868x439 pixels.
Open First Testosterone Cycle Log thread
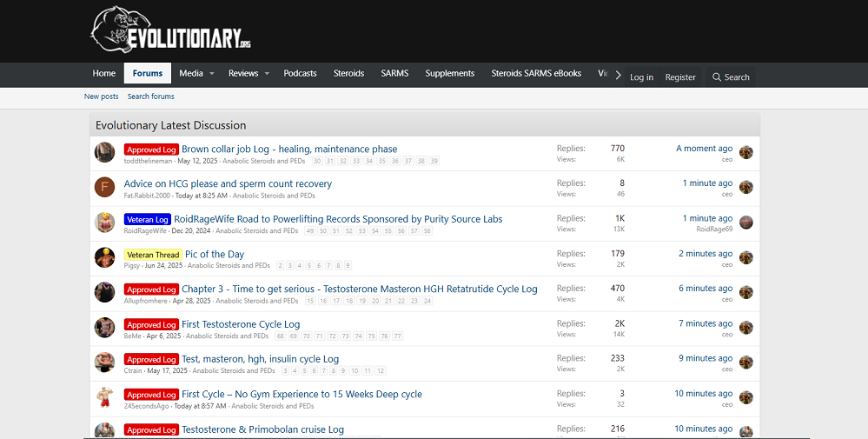[x=241, y=324]
